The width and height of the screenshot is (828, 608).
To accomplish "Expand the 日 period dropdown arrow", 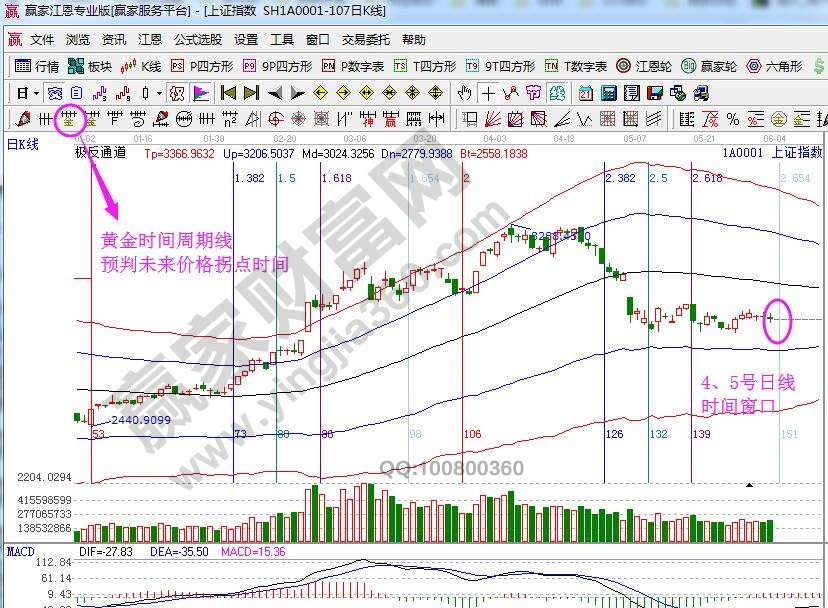I will point(35,93).
